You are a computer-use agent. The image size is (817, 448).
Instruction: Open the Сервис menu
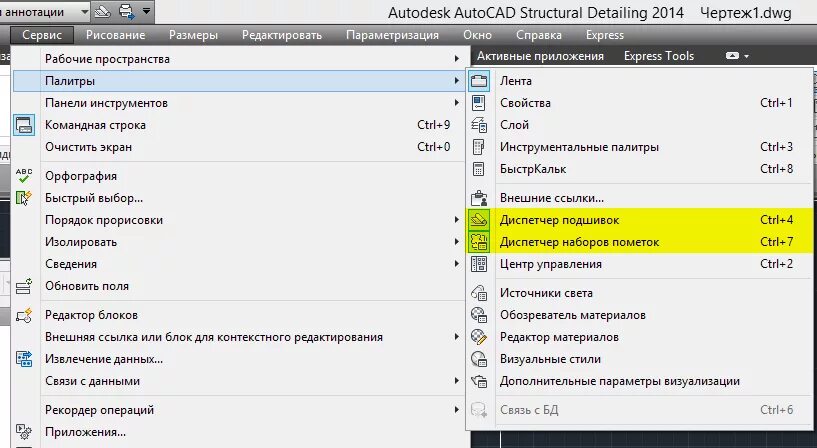42,35
